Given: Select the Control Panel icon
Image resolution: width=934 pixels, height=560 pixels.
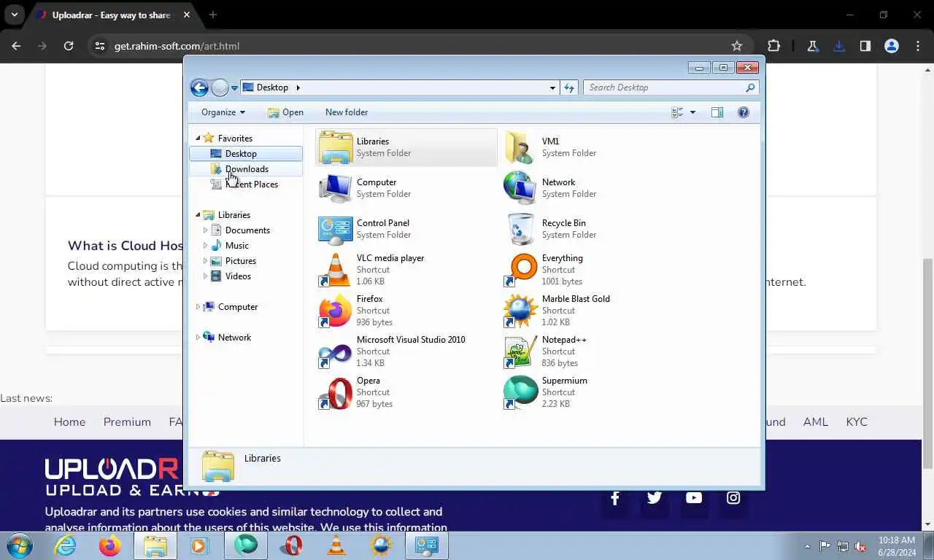Looking at the screenshot, I should coord(336,229).
